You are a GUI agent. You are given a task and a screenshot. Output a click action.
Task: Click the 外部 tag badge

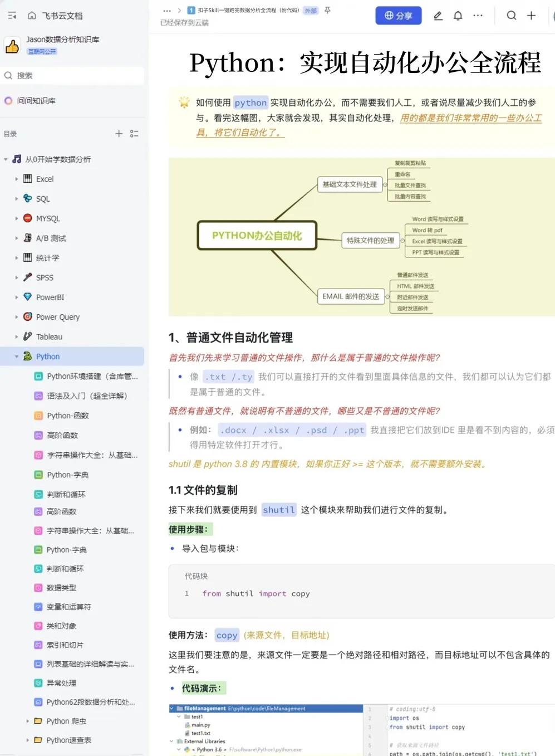point(311,11)
